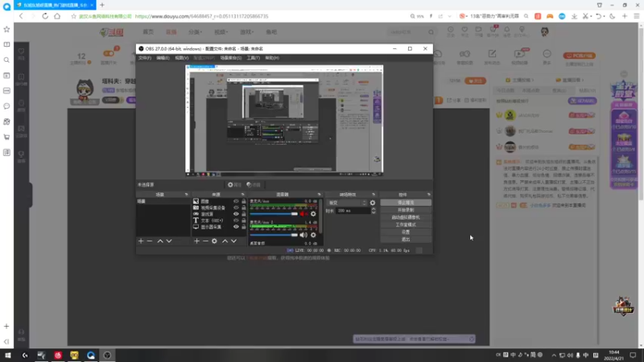Open the Windows notification center icon

633,355
